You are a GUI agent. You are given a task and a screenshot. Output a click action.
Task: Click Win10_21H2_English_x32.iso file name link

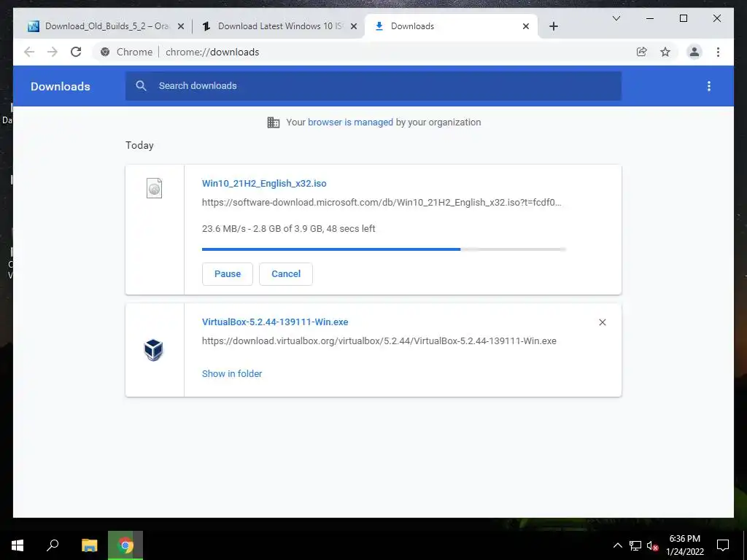[x=264, y=183]
